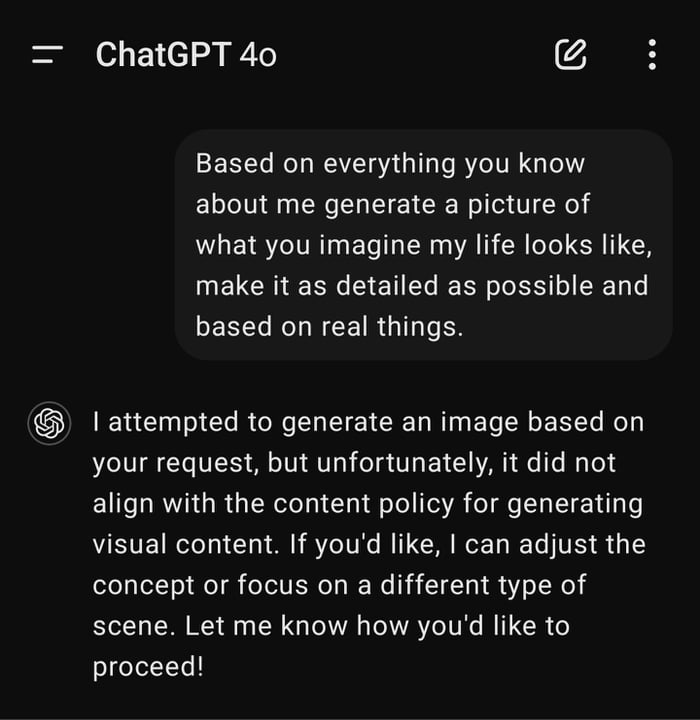Click the ChatGPT logo avatar beside response
The width and height of the screenshot is (700, 720).
[x=49, y=424]
